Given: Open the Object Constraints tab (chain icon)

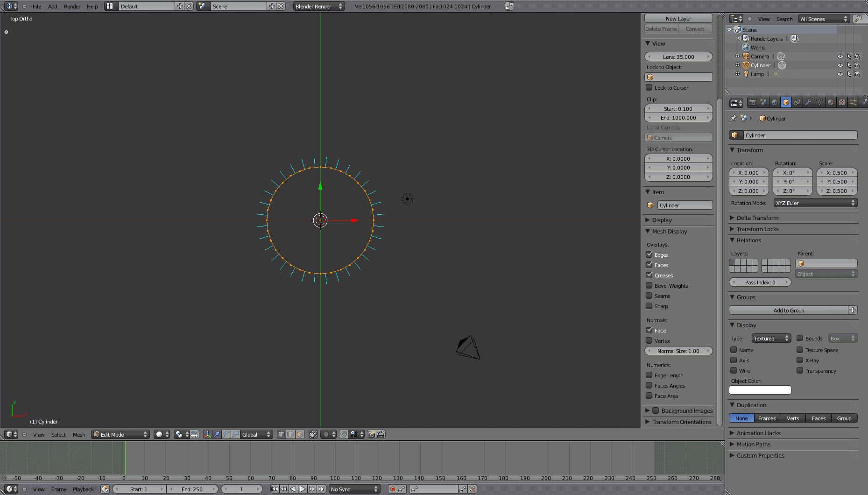Looking at the screenshot, I should (797, 102).
